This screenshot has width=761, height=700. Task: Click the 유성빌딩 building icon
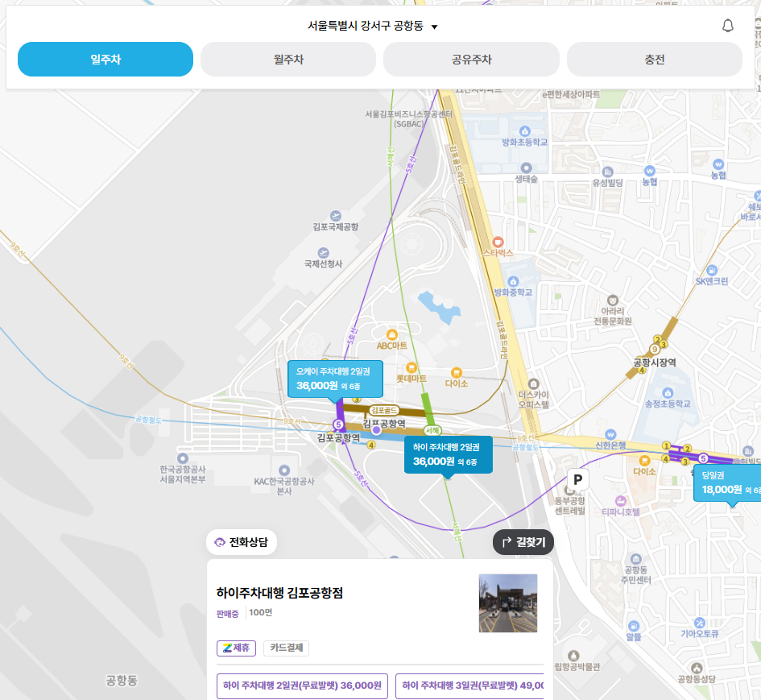(x=607, y=172)
